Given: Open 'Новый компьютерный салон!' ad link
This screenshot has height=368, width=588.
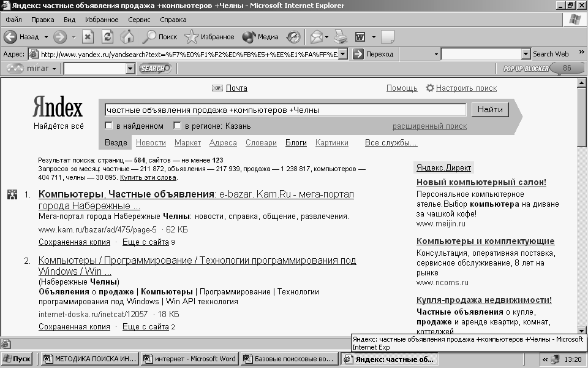Looking at the screenshot, I should pyautogui.click(x=481, y=183).
